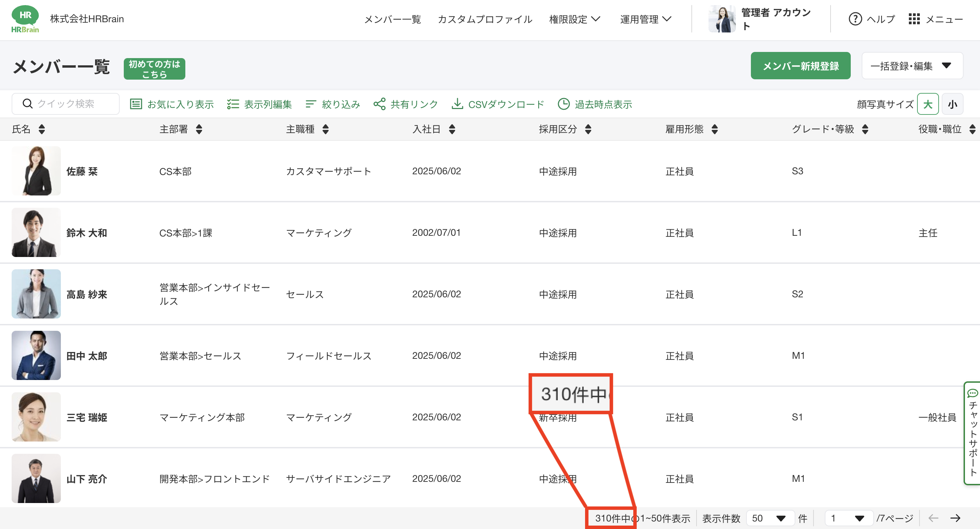Click the shared link icon
The width and height of the screenshot is (980, 529).
(379, 104)
